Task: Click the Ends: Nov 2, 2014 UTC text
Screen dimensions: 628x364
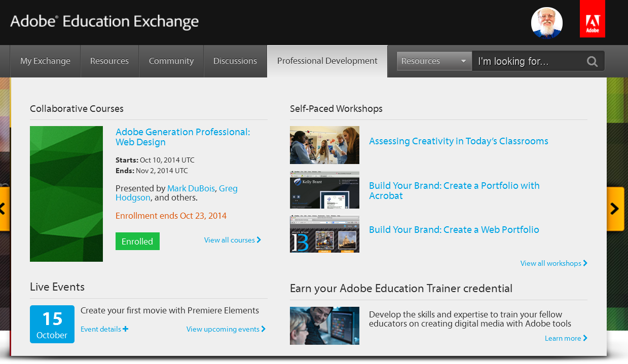Action: point(152,171)
